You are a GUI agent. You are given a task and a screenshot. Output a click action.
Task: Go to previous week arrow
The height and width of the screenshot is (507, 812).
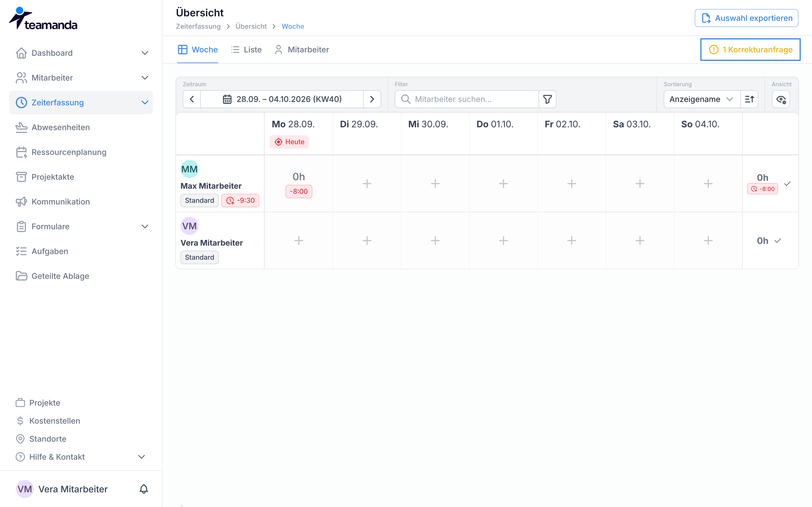tap(192, 99)
